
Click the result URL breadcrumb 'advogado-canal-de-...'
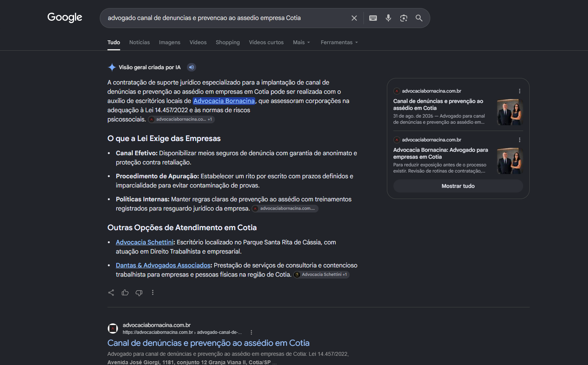click(220, 332)
